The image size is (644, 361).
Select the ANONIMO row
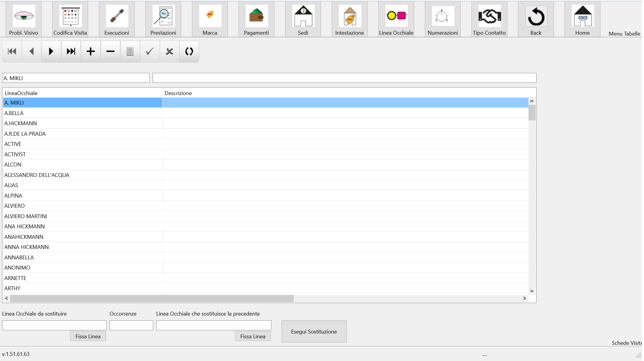point(266,268)
